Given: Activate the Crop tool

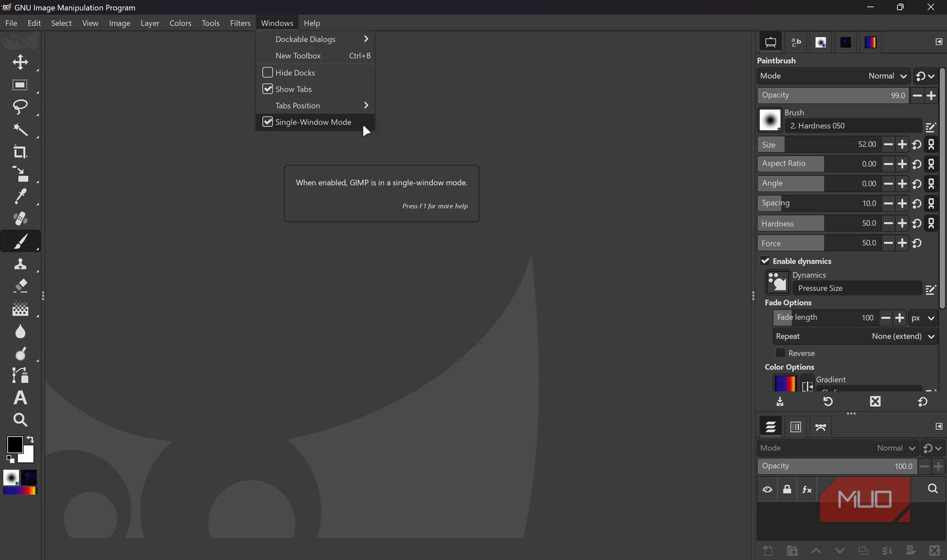Looking at the screenshot, I should tap(20, 152).
